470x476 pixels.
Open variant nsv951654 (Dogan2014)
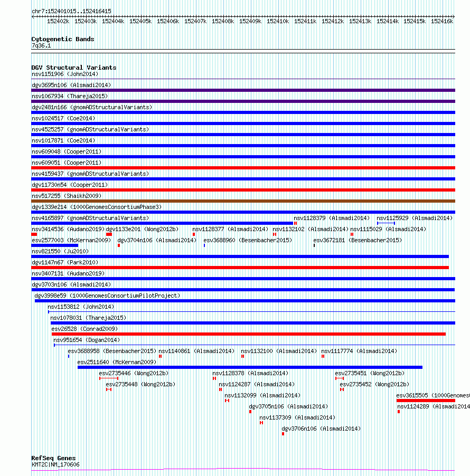tap(87, 340)
